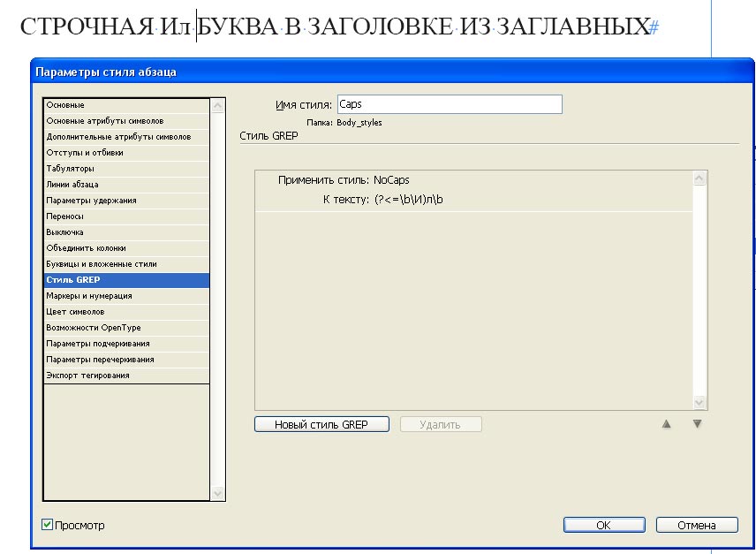Click Применить стиль: NoCaps entry
The image size is (756, 554).
344,180
